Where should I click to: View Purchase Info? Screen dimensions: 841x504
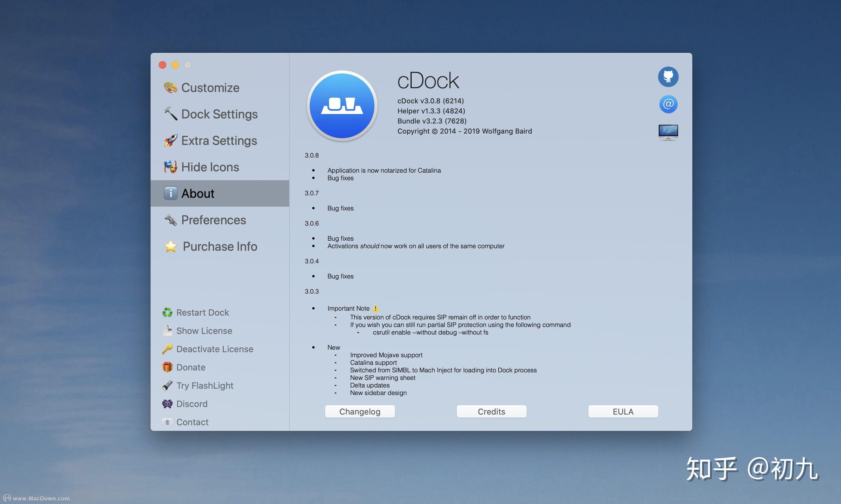tap(220, 246)
